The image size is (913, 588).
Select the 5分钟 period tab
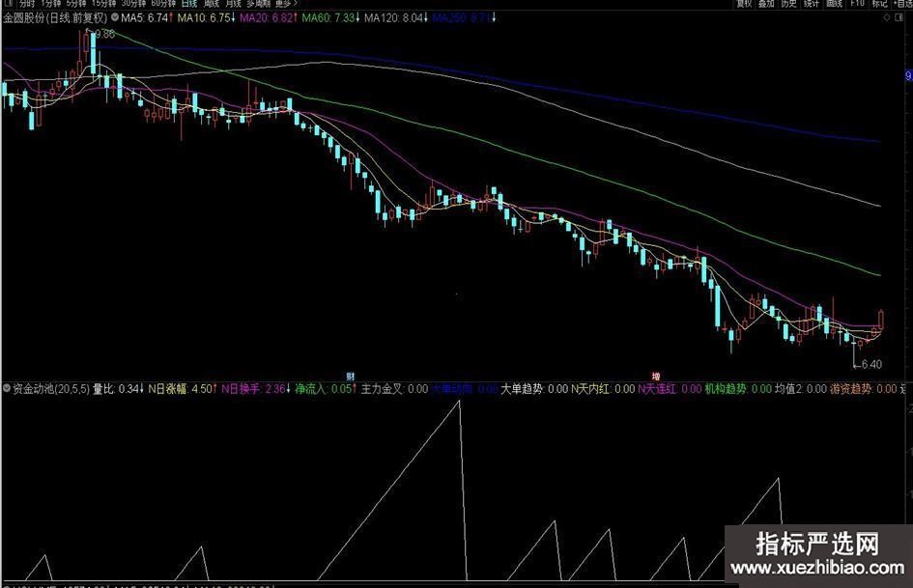76,3
